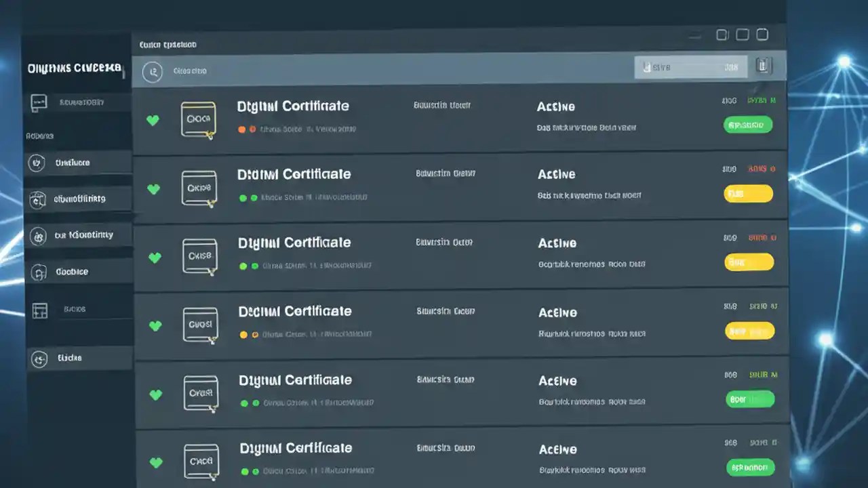This screenshot has height=488, width=868.
Task: Toggle the heart favorite on the bottom certificate
Action: tap(156, 463)
